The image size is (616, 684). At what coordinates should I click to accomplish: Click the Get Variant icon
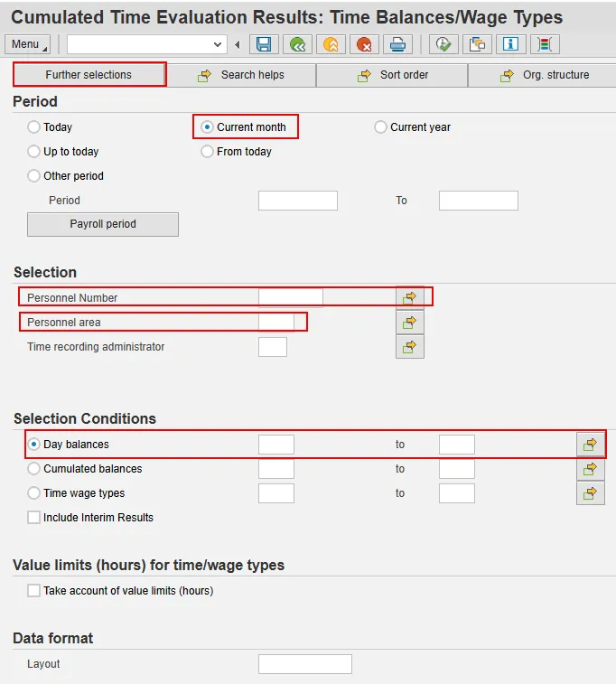(x=477, y=44)
